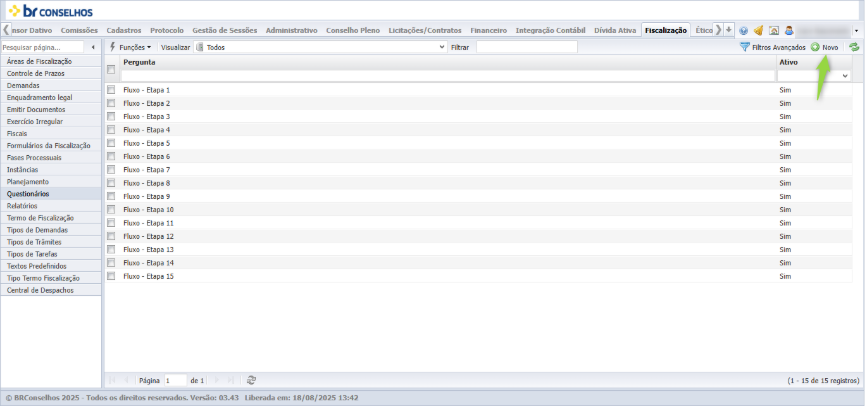The width and height of the screenshot is (865, 406).
Task: Open the user account dropdown arrow
Action: pyautogui.click(x=856, y=31)
